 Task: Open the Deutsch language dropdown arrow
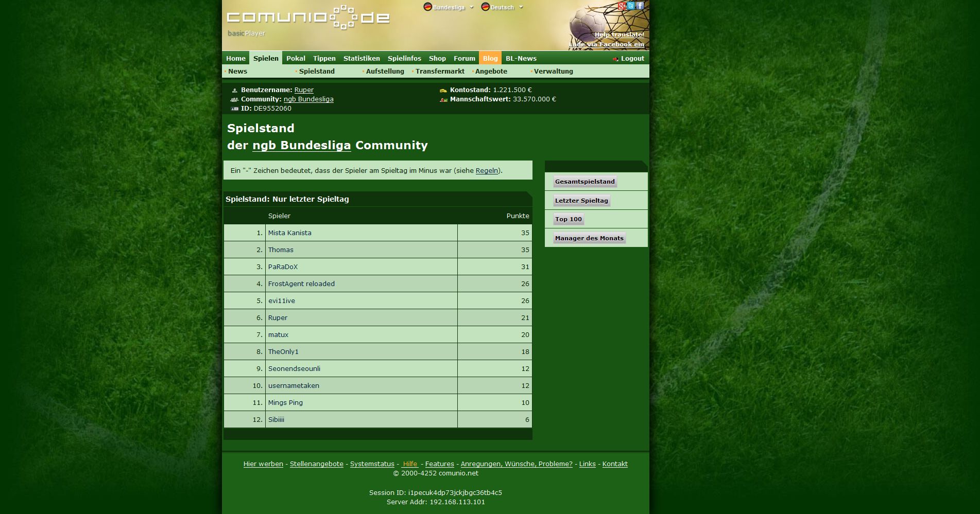pyautogui.click(x=521, y=7)
